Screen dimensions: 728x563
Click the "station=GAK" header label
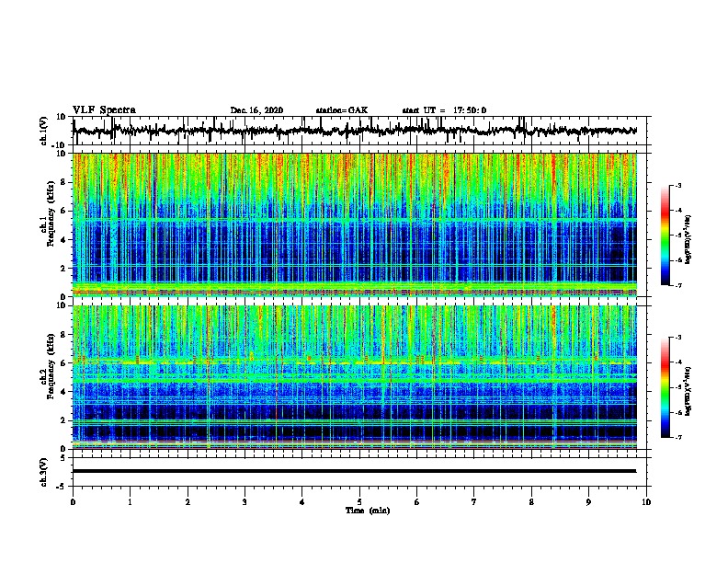[342, 110]
